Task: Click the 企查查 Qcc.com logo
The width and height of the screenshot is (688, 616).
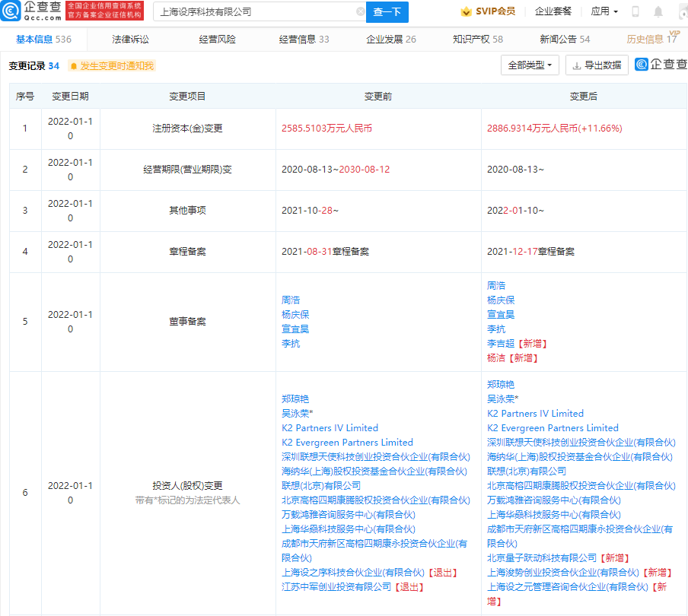Action: (x=31, y=11)
